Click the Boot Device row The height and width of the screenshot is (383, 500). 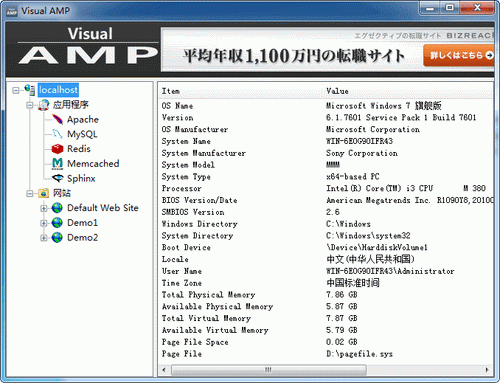point(325,248)
